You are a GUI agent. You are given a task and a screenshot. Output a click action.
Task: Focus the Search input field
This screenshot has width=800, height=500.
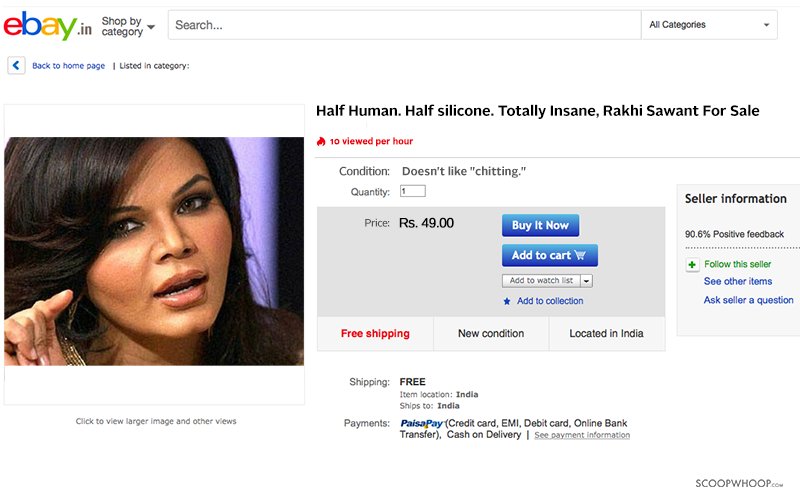pyautogui.click(x=405, y=24)
